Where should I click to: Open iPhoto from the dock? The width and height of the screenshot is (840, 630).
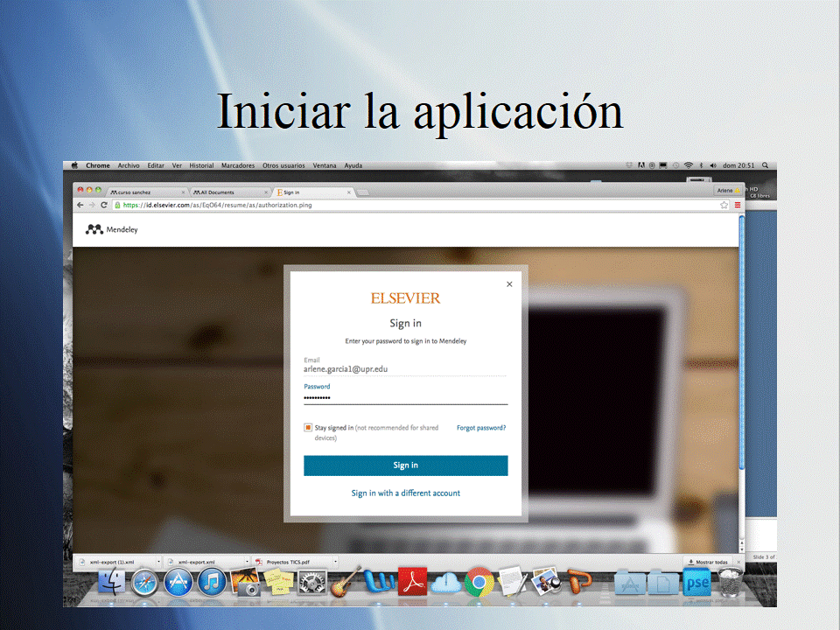click(245, 583)
